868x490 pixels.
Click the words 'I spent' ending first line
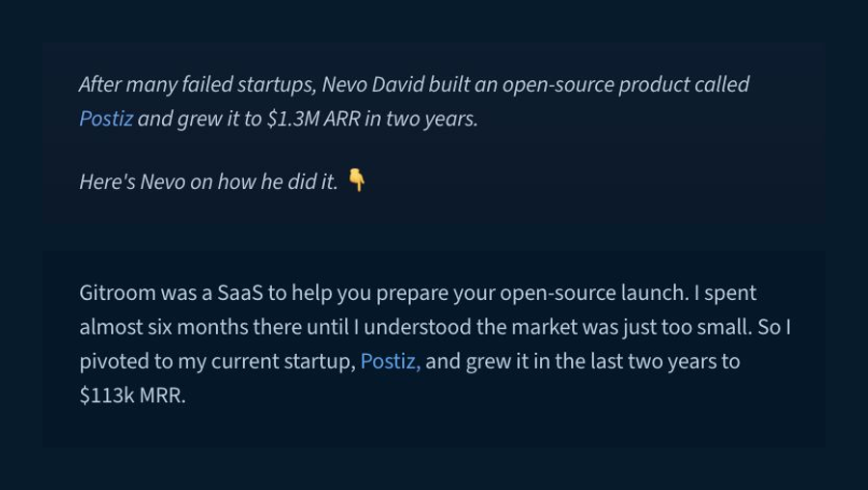pyautogui.click(x=725, y=292)
